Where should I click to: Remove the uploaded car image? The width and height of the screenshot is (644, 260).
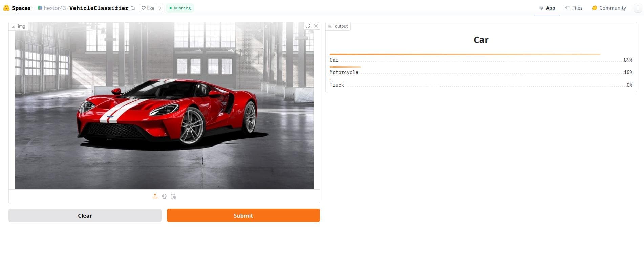(316, 26)
